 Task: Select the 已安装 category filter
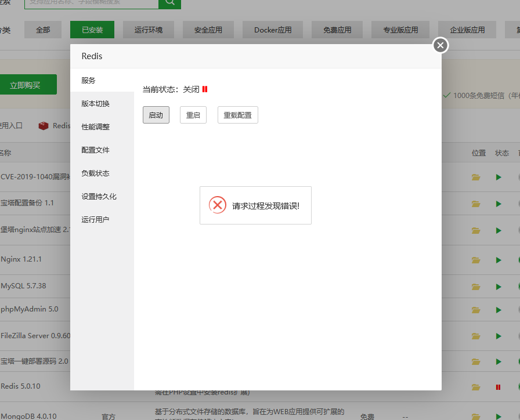point(92,30)
